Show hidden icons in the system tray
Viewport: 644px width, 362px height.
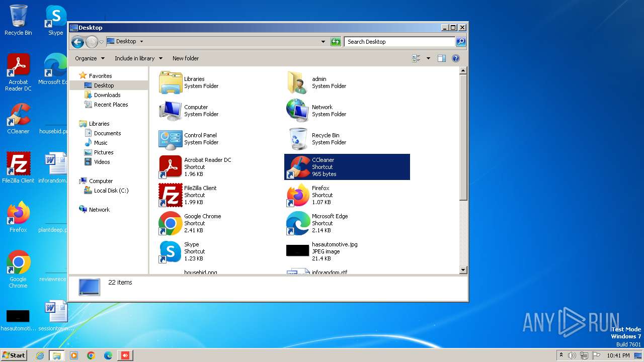(561, 355)
